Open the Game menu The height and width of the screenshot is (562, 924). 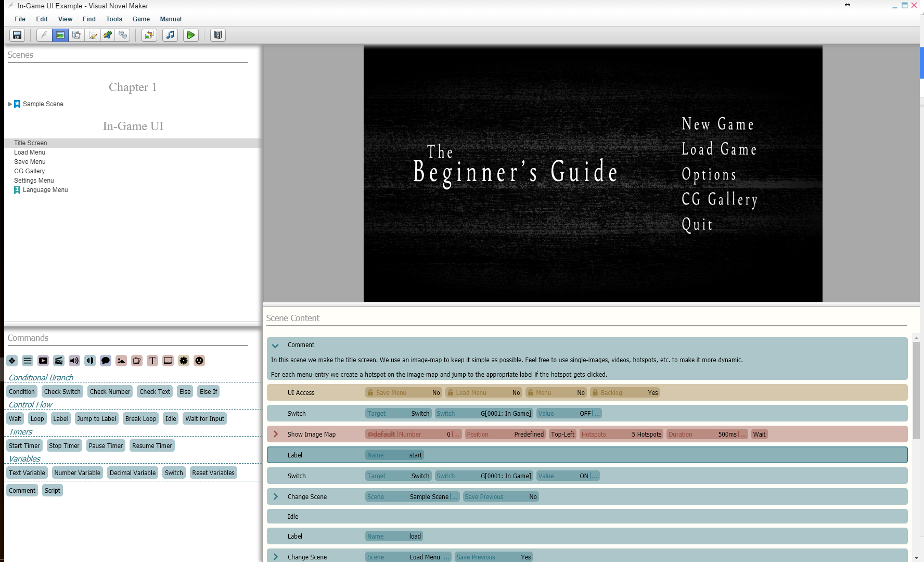click(x=141, y=19)
